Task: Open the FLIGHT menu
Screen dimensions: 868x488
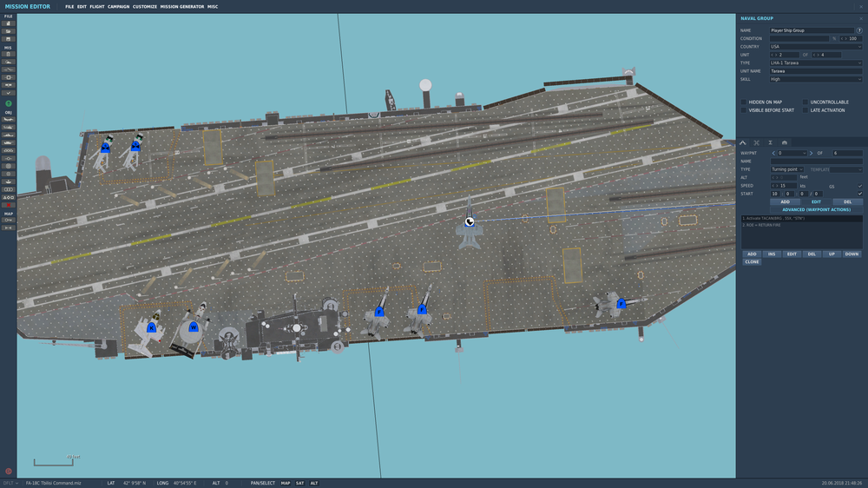Action: 97,7
